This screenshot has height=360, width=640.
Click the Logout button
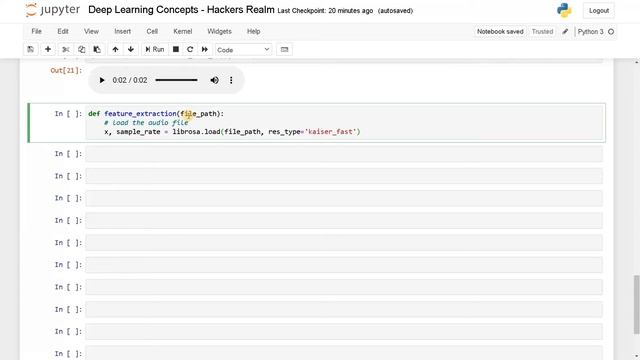click(599, 11)
